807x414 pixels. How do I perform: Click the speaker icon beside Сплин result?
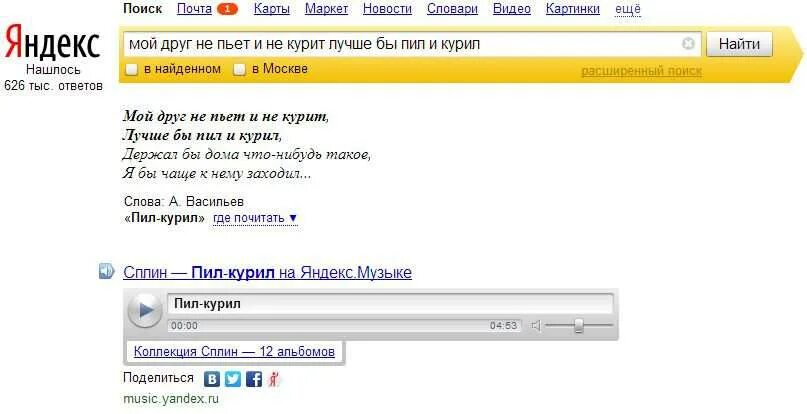tap(107, 271)
